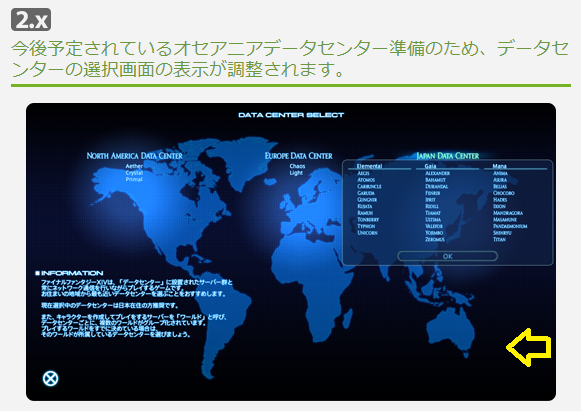Viewport: 581px width, 411px height.
Task: Select the North America Data Center heading
Action: click(x=135, y=156)
